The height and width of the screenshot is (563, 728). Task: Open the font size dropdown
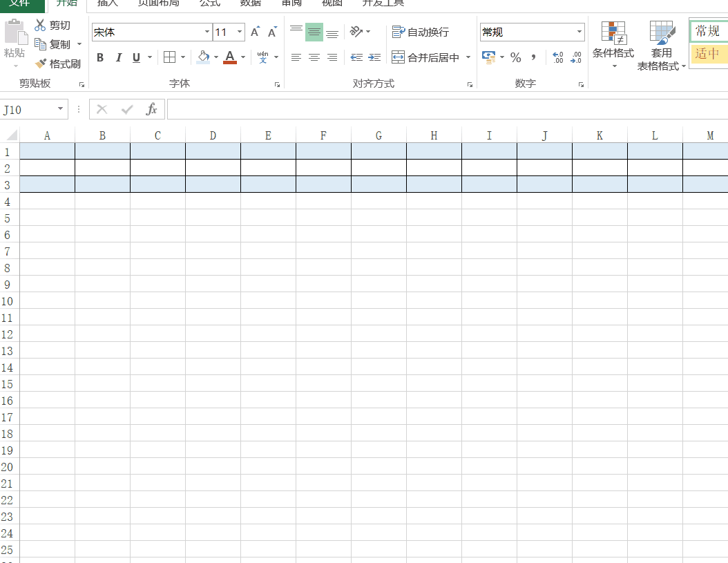(x=240, y=32)
